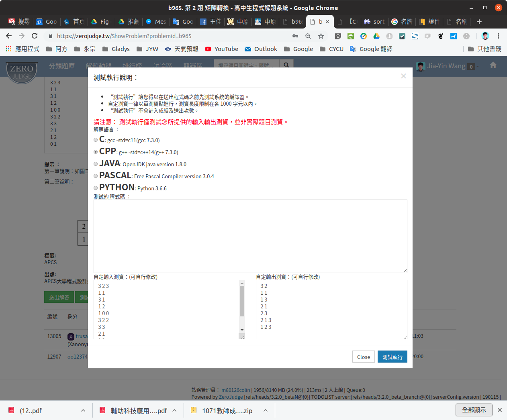Screen dimensions: 507x420
Task: Click the custom input scrollbar down arrow
Action: point(242,330)
